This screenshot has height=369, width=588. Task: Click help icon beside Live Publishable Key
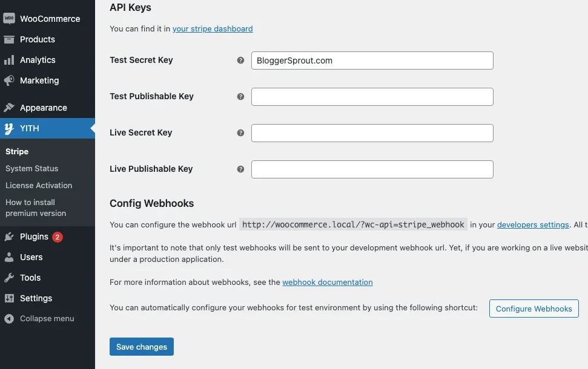click(240, 169)
